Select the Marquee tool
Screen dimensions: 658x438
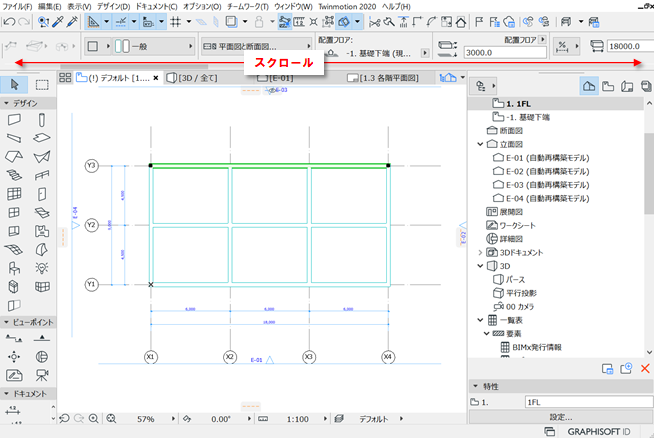[x=42, y=85]
